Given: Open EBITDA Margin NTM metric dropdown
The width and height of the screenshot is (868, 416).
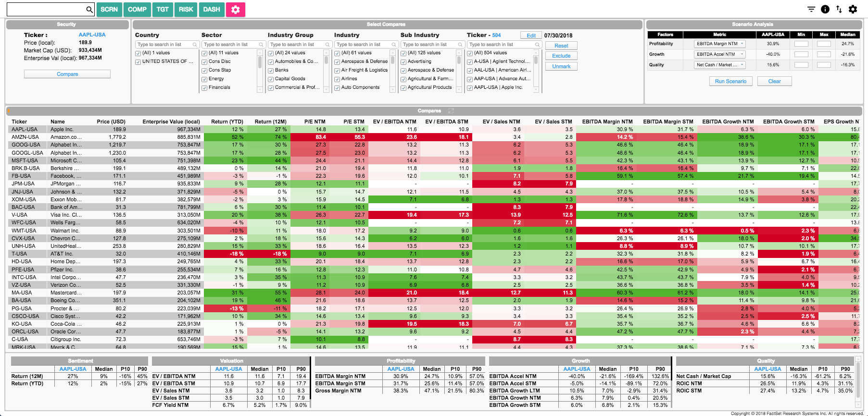Looking at the screenshot, I should (720, 44).
